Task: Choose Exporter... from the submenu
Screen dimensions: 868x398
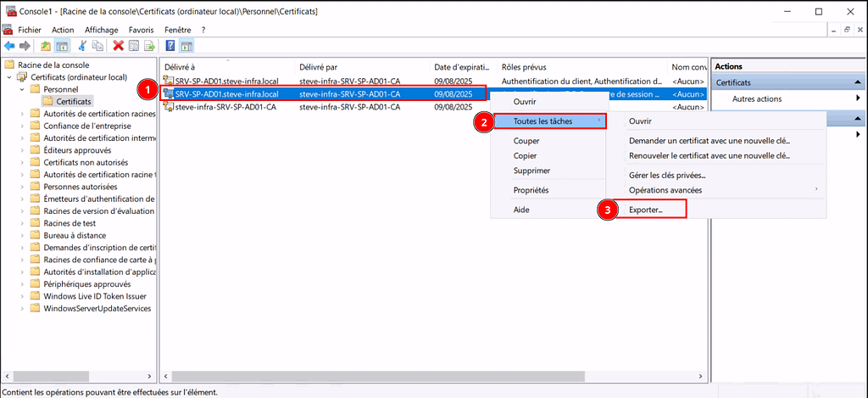Action: coord(646,209)
